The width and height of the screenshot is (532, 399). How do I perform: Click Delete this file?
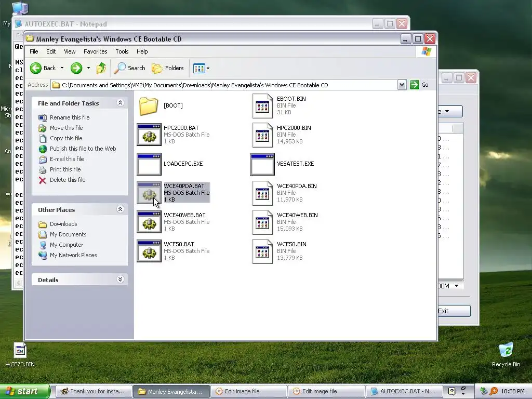click(x=68, y=180)
